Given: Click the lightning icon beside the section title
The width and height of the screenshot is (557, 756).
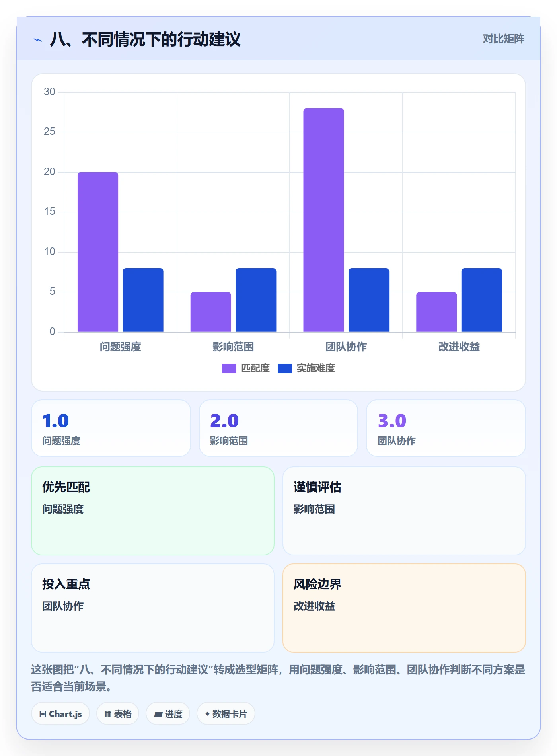Looking at the screenshot, I should point(38,40).
